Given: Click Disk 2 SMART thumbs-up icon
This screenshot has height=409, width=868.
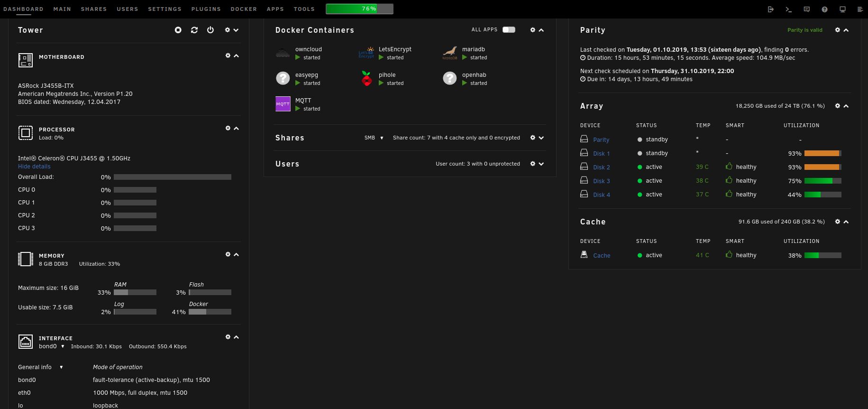Looking at the screenshot, I should 729,166.
